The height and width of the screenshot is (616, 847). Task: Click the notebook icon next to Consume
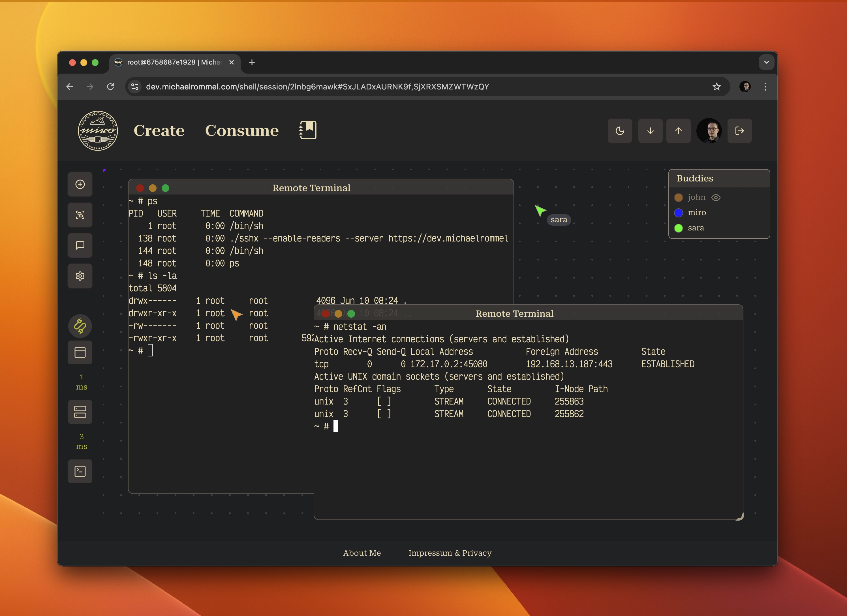(x=308, y=130)
